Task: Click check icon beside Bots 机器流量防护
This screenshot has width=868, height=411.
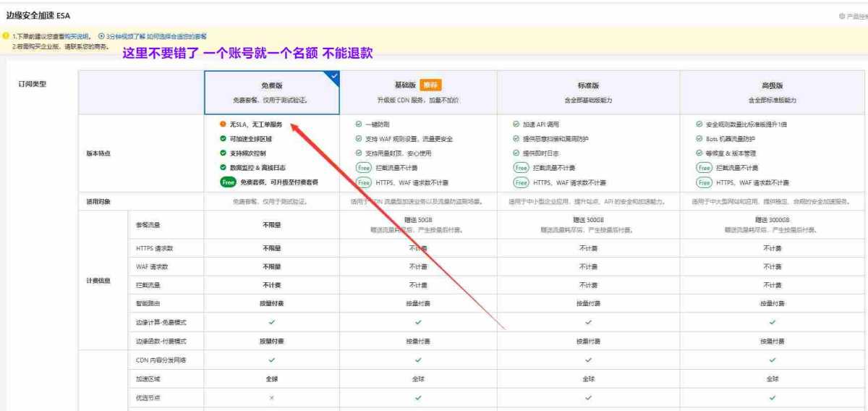Action: (699, 139)
